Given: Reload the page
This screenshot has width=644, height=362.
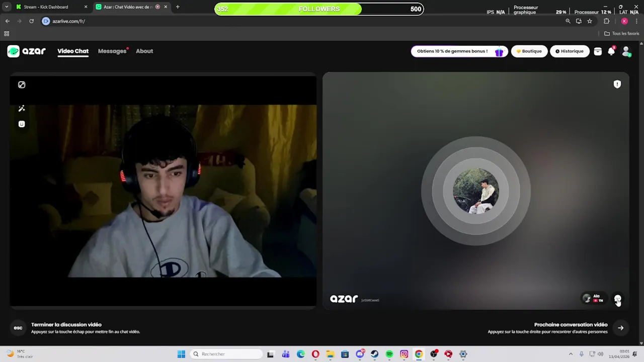Looking at the screenshot, I should [31, 21].
